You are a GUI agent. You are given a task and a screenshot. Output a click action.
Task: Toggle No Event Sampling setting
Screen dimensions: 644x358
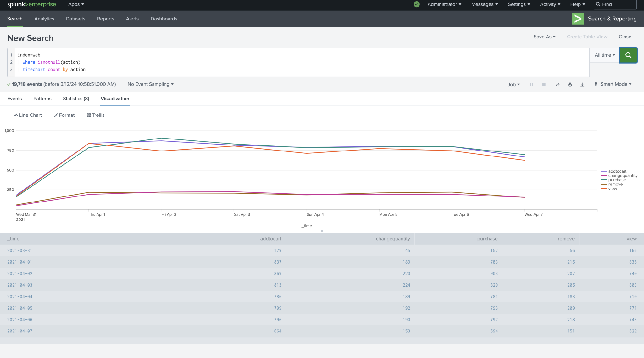[150, 84]
